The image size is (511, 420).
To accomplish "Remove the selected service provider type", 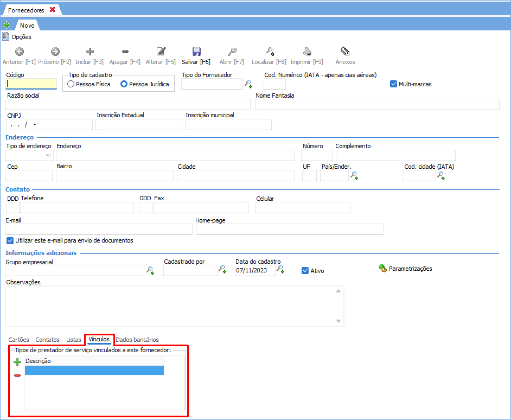I will (x=17, y=376).
